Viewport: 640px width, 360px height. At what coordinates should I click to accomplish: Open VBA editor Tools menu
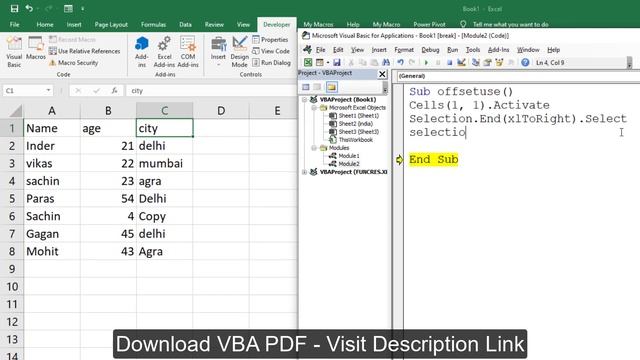[473, 50]
